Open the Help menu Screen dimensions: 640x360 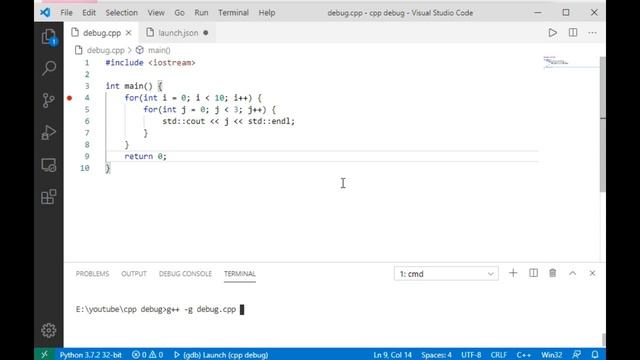click(267, 13)
